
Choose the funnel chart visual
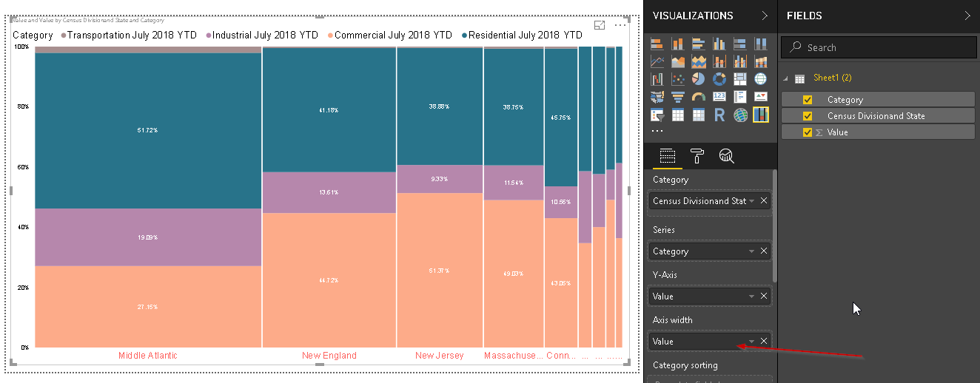677,97
